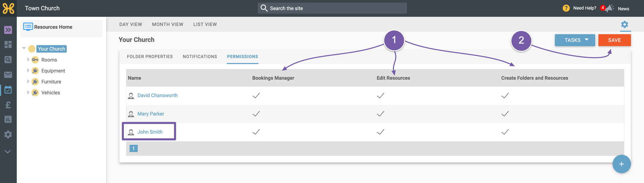Click the Furniture wrench folder icon

(35, 82)
